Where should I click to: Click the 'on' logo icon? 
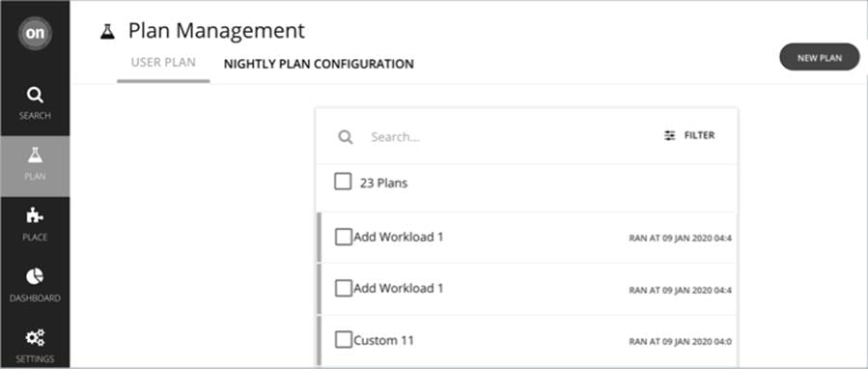35,33
